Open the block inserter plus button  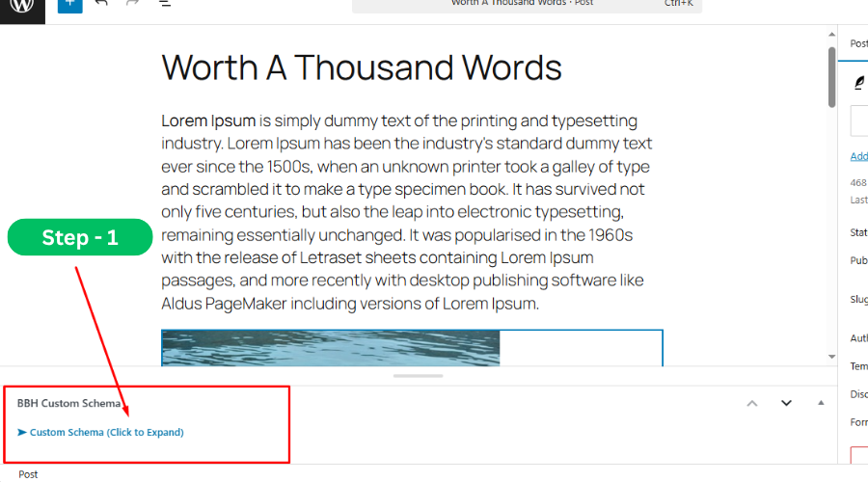[69, 5]
